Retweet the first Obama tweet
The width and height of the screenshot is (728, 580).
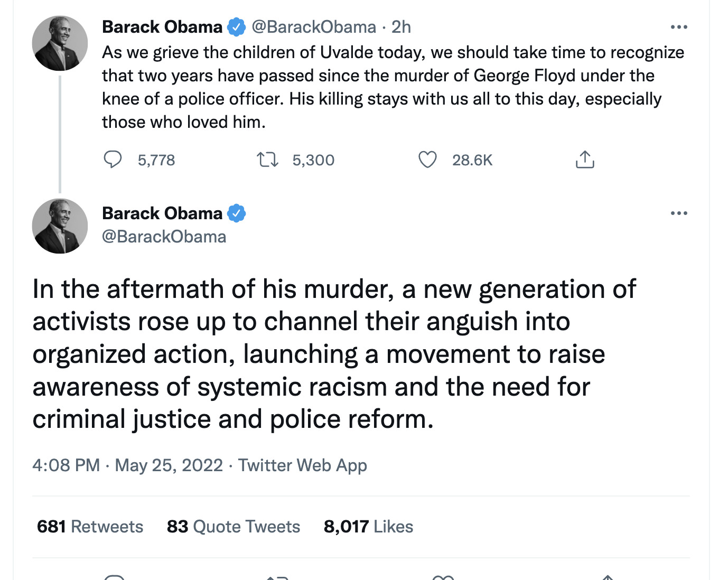[267, 160]
